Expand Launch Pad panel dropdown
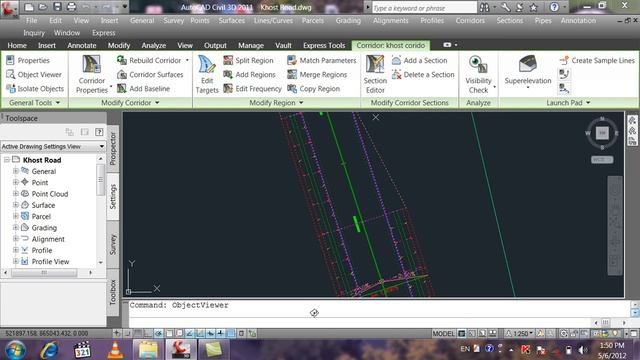The height and width of the screenshot is (360, 640). tap(588, 103)
